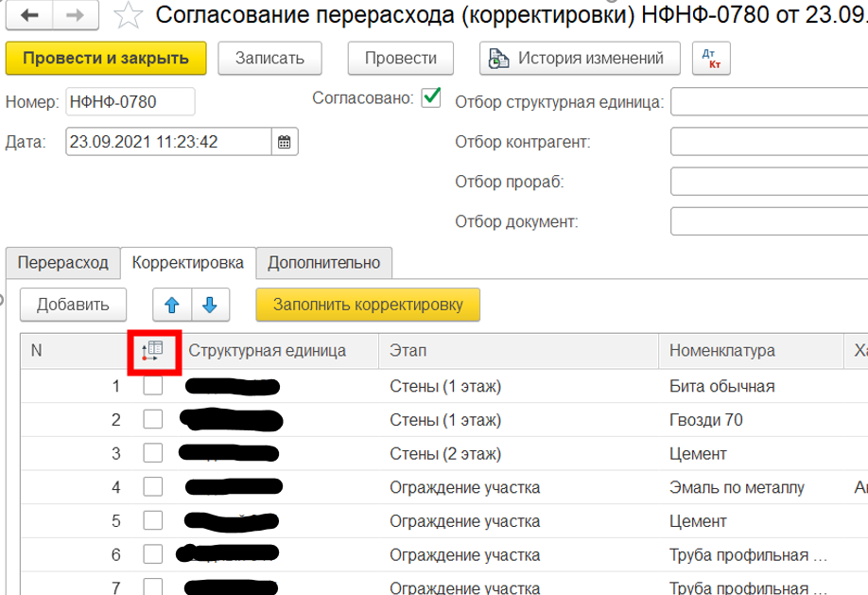This screenshot has width=868, height=595.
Task: Click the red-highlighted column header icon
Action: tap(153, 351)
